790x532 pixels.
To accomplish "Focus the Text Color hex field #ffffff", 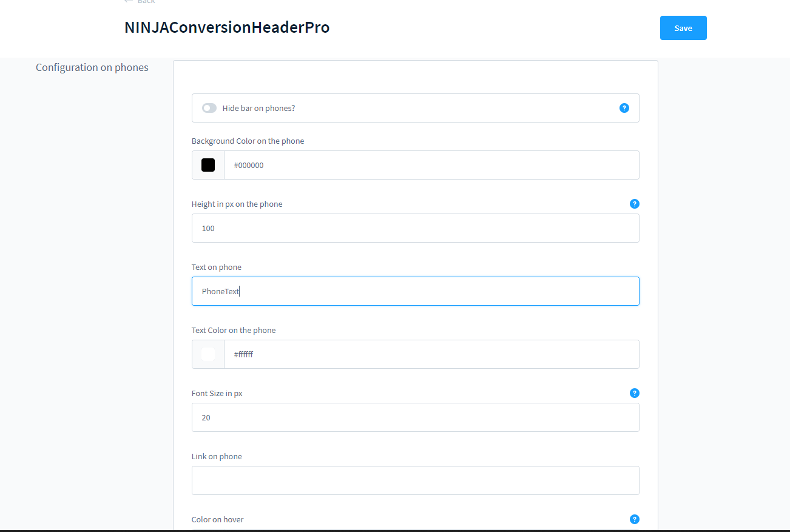I will [x=431, y=354].
